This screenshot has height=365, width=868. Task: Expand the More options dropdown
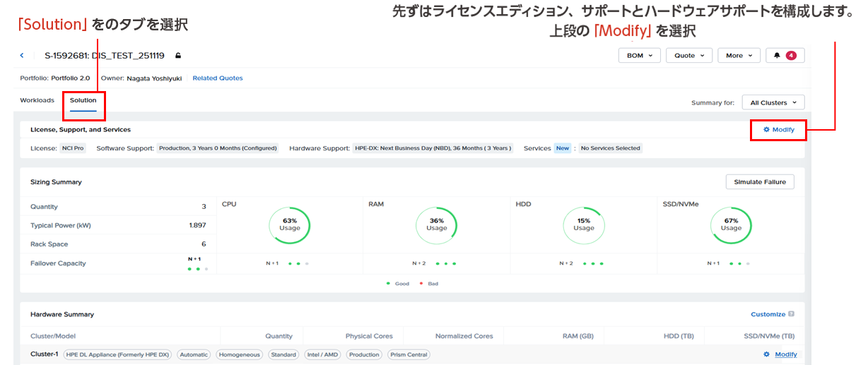pyautogui.click(x=739, y=55)
